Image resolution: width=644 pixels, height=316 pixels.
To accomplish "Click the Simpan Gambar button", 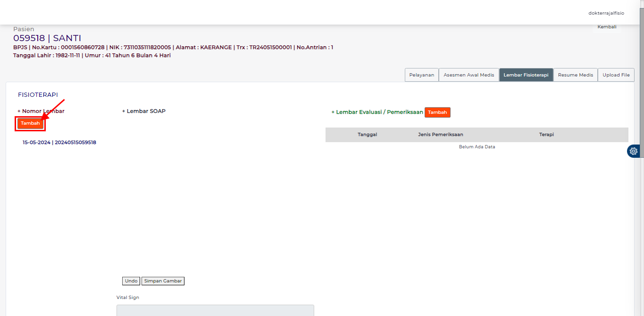I will [x=163, y=281].
